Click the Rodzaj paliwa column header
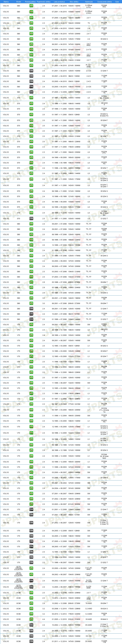122x644 pixels. click(x=31, y=2)
